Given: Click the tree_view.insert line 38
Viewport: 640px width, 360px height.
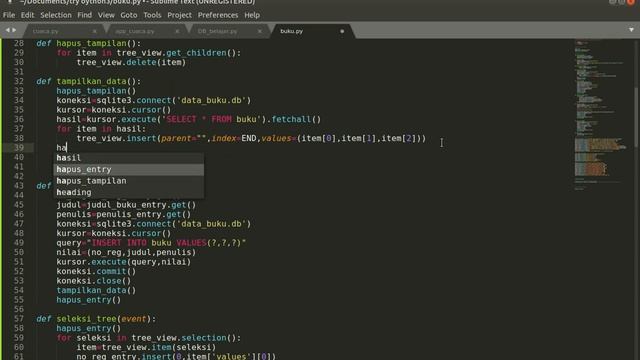Looking at the screenshot, I should point(251,138).
